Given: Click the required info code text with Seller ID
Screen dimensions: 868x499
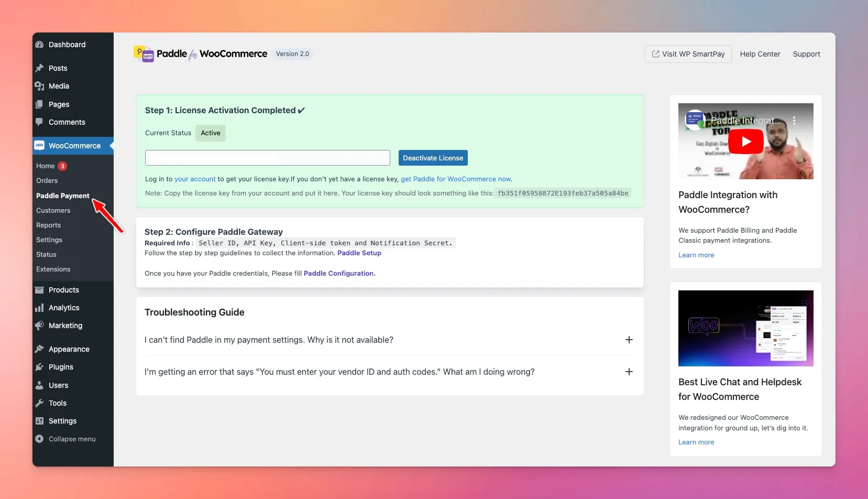Looking at the screenshot, I should click(x=325, y=243).
